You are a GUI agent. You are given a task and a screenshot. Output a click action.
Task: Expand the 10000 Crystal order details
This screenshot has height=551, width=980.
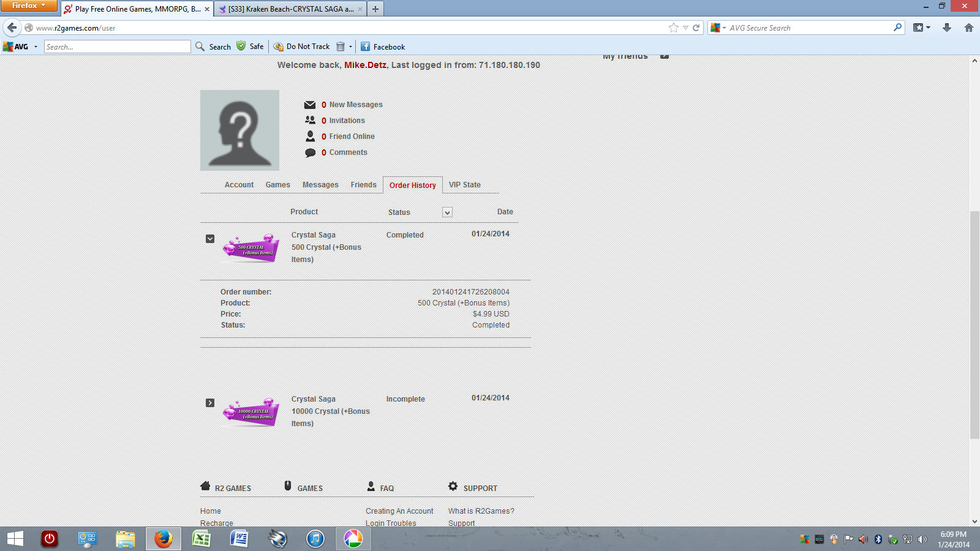pyautogui.click(x=210, y=403)
